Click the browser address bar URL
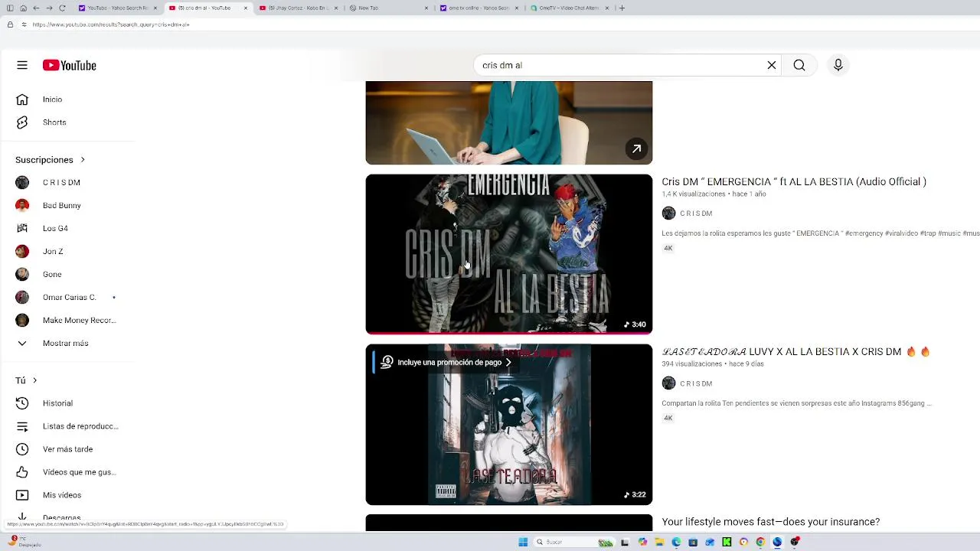 [x=111, y=24]
